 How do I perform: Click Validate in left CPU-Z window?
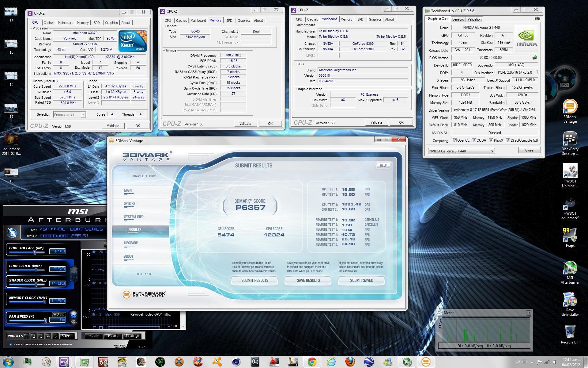[113, 126]
